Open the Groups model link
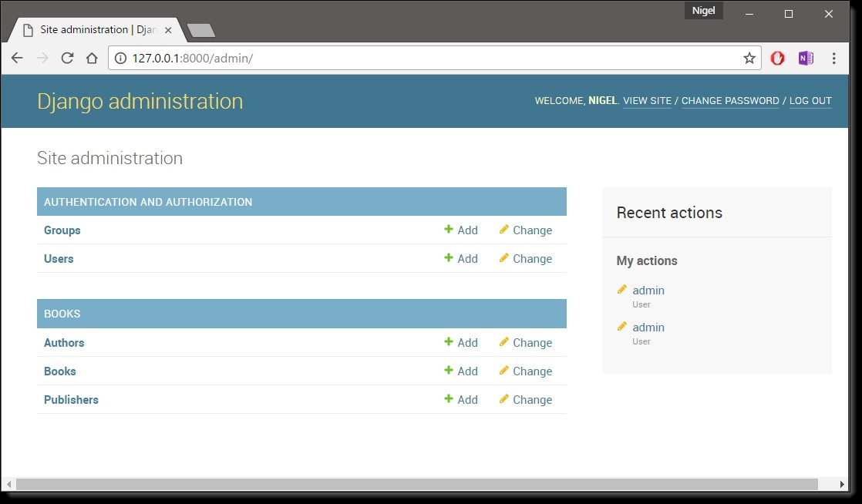This screenshot has width=862, height=504. click(62, 230)
